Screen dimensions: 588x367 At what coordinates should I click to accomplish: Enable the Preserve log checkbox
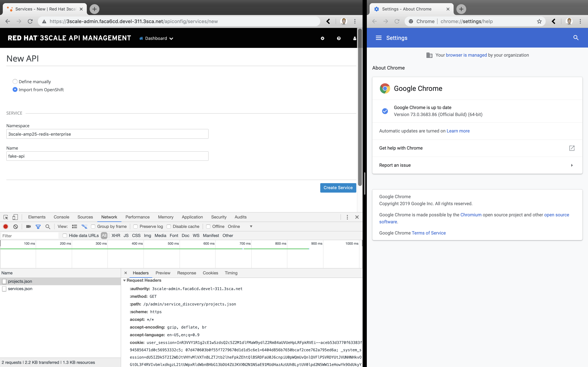coord(136,226)
